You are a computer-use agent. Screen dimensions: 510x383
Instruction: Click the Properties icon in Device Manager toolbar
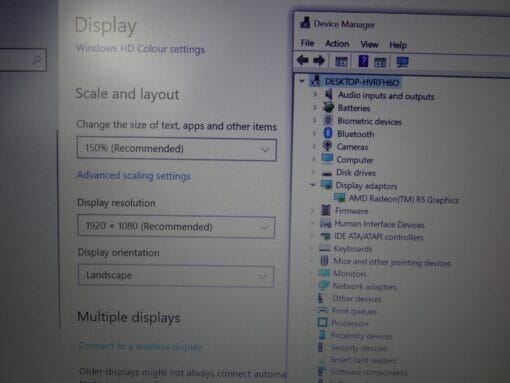tap(341, 62)
